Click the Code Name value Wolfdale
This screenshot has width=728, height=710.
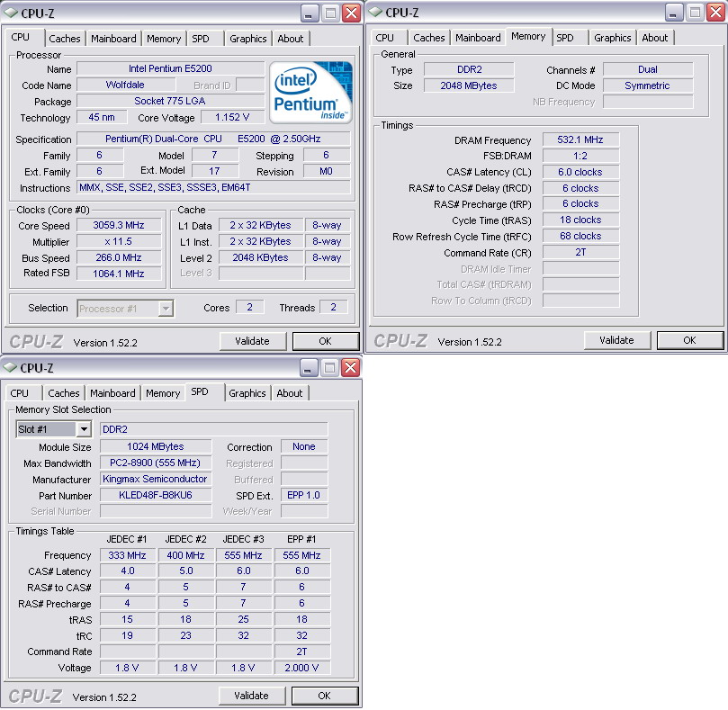pos(126,85)
